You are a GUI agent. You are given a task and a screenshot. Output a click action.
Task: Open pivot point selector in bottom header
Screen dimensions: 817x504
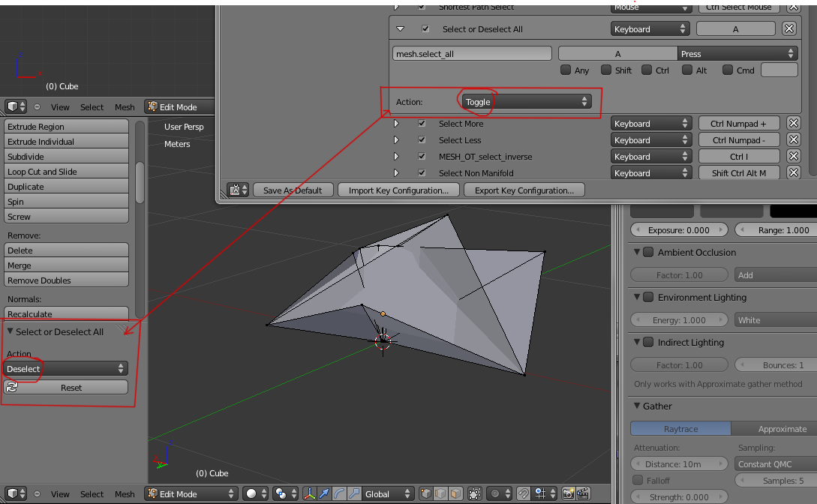click(x=286, y=493)
